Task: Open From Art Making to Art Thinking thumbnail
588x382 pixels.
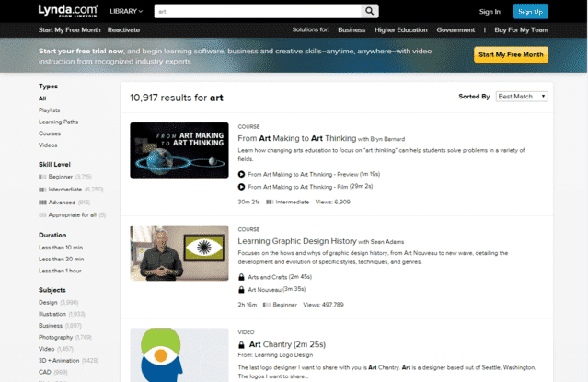Action: (x=179, y=150)
